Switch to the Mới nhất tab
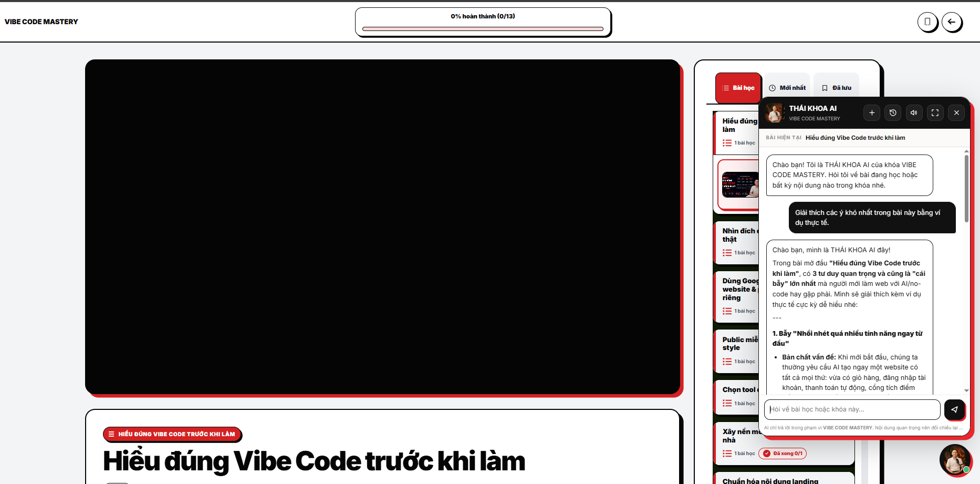 787,88
